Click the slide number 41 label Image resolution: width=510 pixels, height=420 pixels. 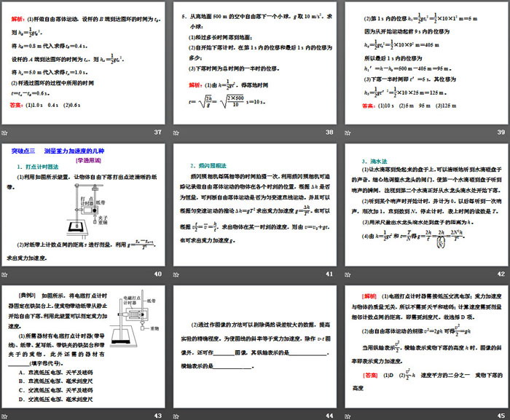[329, 274]
